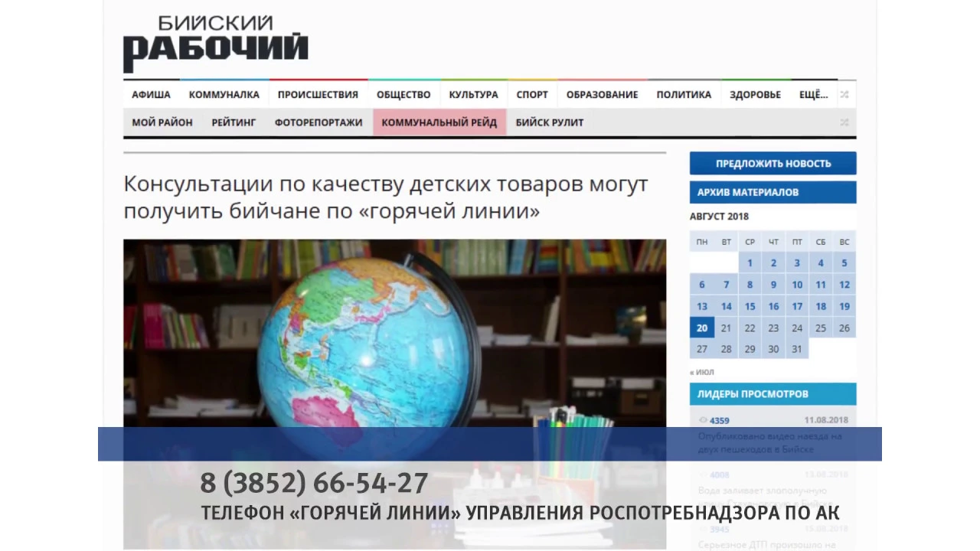Open highlighted Коммунальный рейд section
The image size is (980, 551).
439,122
